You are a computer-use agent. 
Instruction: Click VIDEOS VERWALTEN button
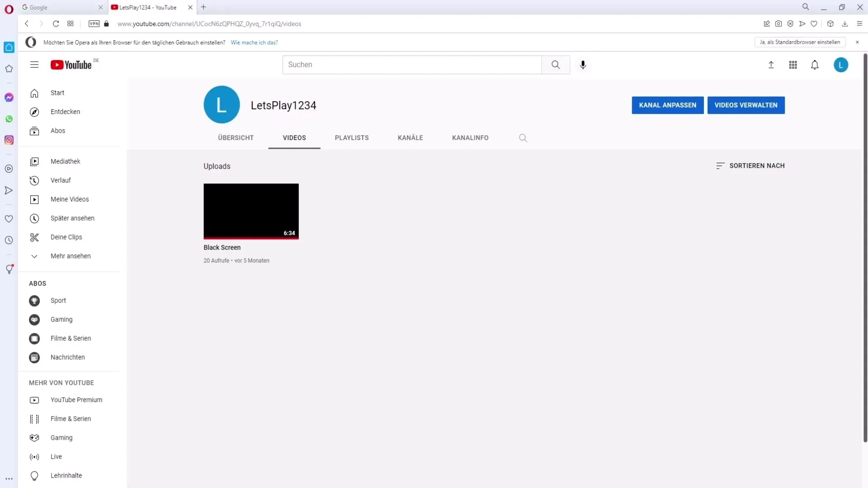tap(746, 105)
